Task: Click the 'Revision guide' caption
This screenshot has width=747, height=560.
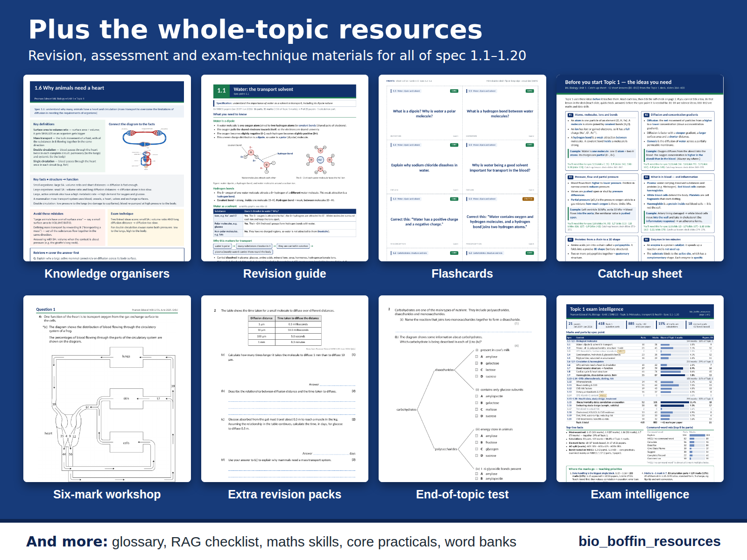Action: (285, 274)
